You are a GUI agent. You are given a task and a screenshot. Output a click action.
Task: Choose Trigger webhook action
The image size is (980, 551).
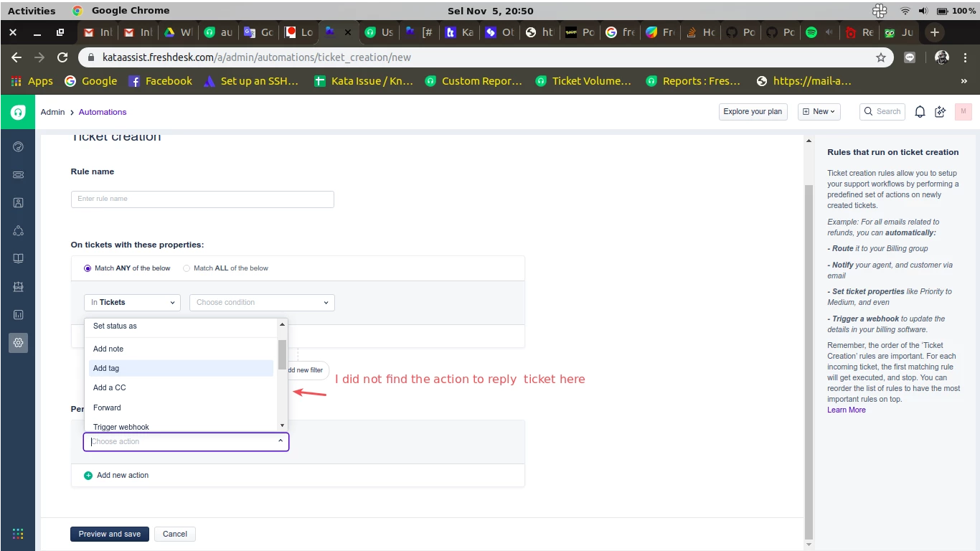point(182,426)
